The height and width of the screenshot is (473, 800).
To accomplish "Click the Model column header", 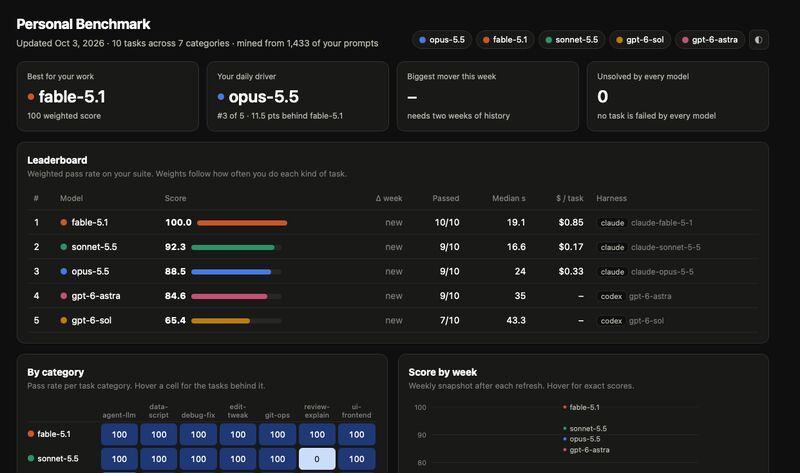I will [71, 198].
